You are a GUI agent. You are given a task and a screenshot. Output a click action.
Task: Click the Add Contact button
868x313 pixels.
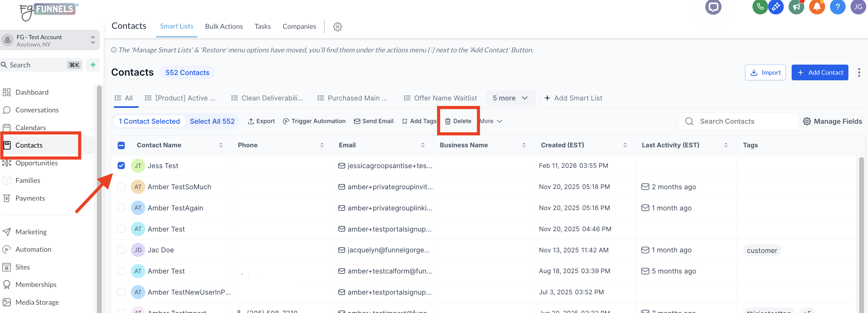point(820,72)
